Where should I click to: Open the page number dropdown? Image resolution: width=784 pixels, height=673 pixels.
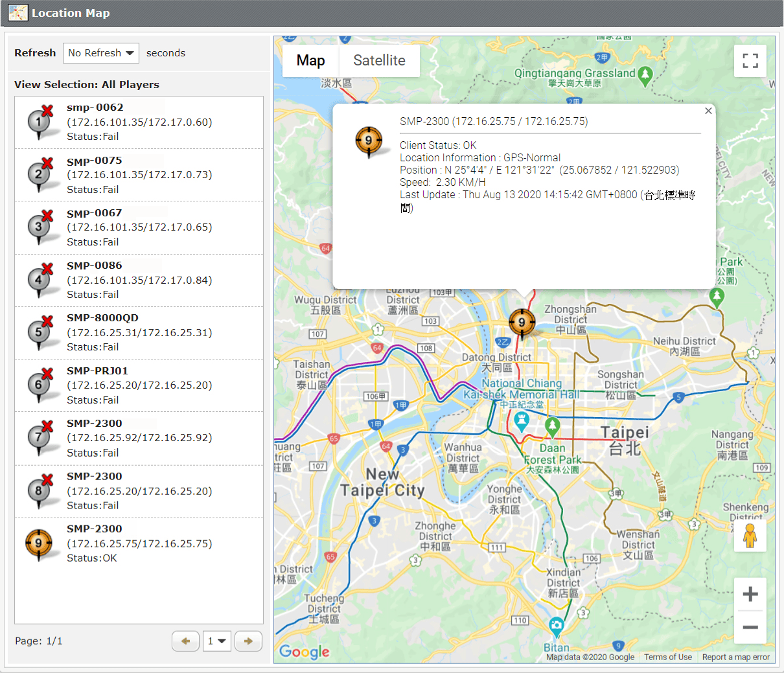(x=216, y=641)
